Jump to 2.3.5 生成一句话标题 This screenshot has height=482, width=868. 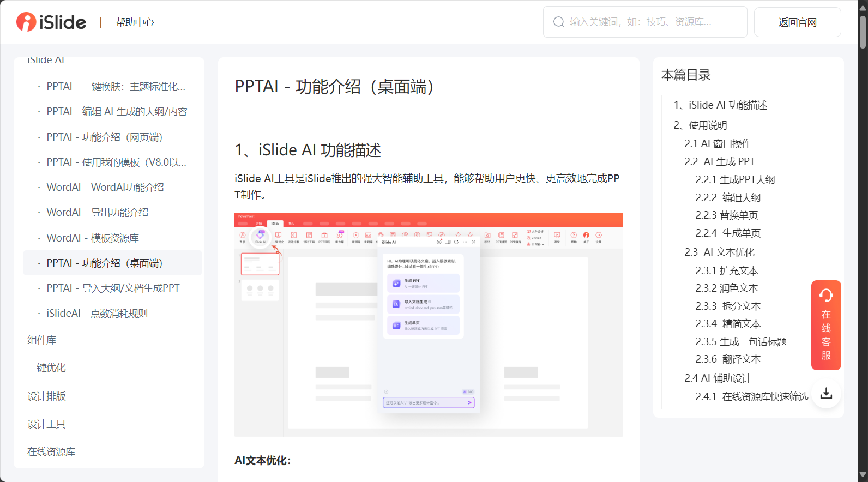[741, 341]
